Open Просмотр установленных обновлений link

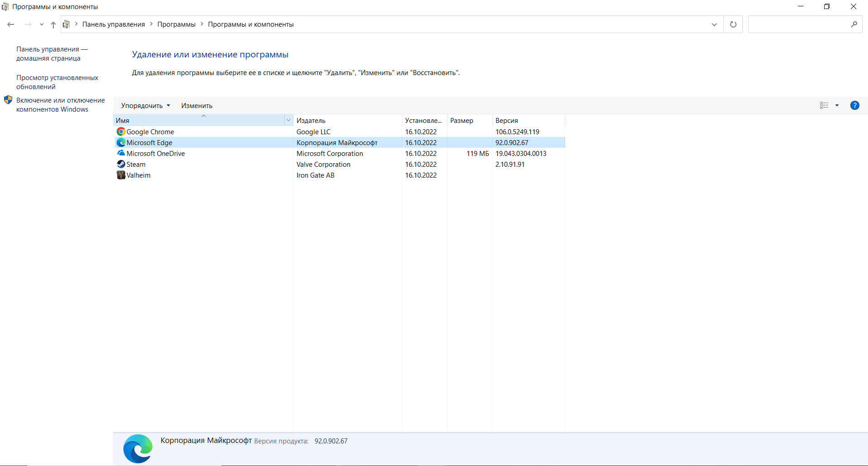click(57, 82)
